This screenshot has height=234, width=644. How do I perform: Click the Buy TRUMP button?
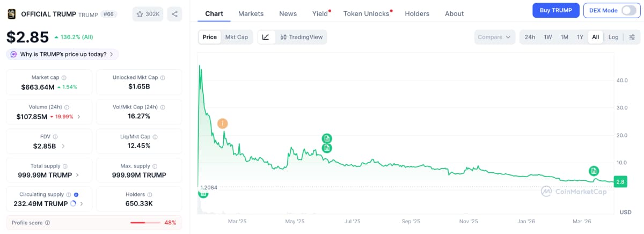tap(555, 10)
